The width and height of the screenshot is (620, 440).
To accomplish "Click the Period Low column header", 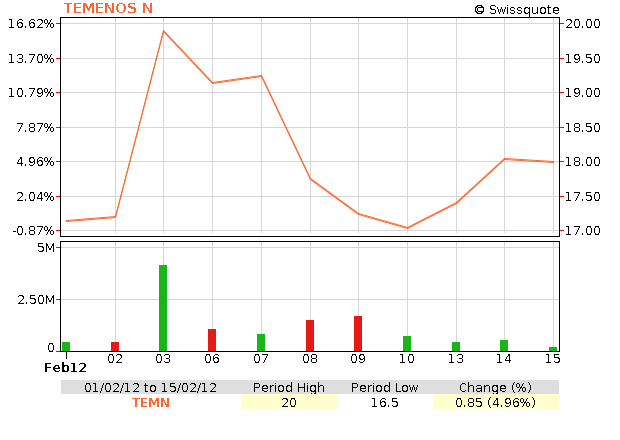I will [384, 387].
